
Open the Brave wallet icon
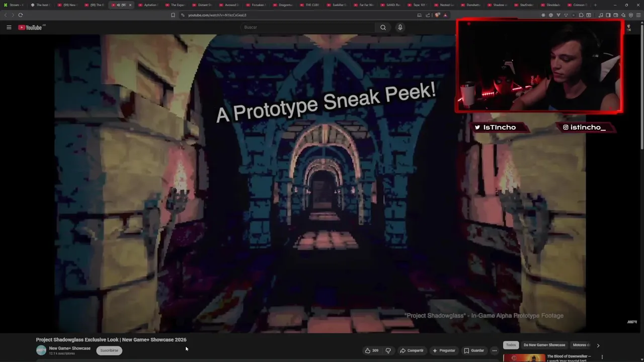coord(616,15)
